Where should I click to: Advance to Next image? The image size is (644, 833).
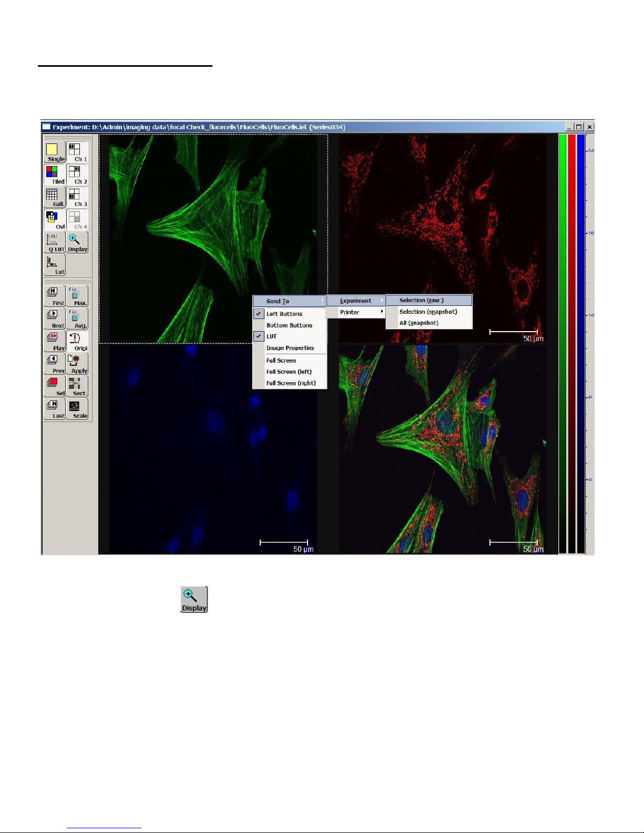coord(55,319)
